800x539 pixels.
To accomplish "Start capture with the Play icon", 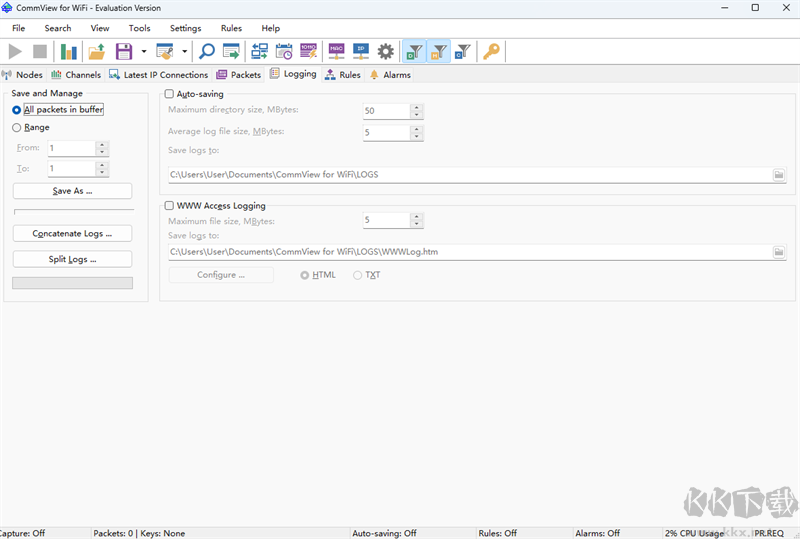I will 15,52.
